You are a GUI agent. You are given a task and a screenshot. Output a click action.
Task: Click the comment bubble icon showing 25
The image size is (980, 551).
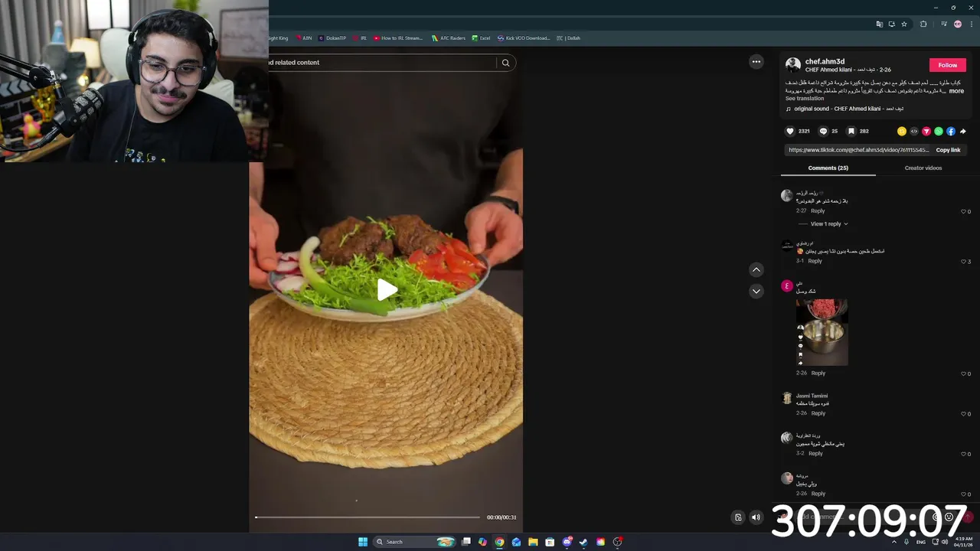(823, 131)
